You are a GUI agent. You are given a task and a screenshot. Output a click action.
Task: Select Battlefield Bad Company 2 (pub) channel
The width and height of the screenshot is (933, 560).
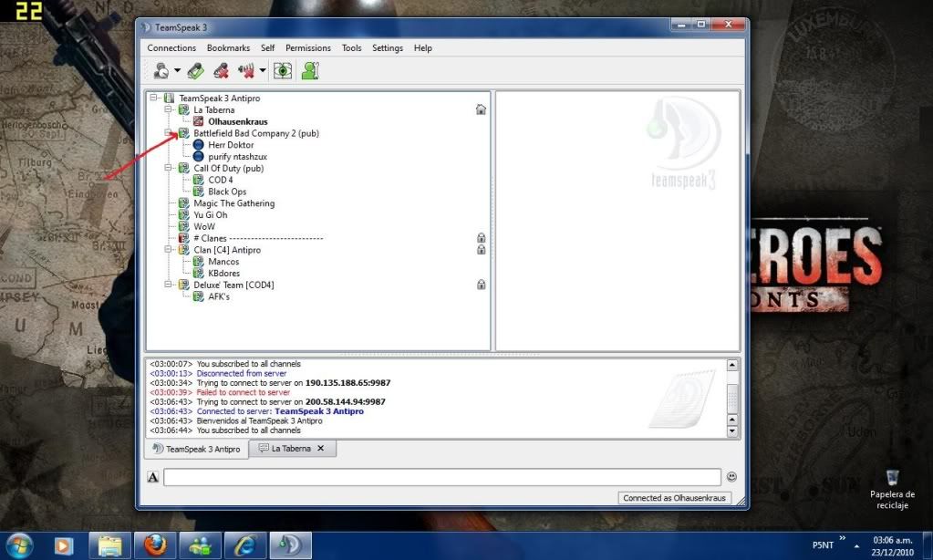tap(256, 133)
